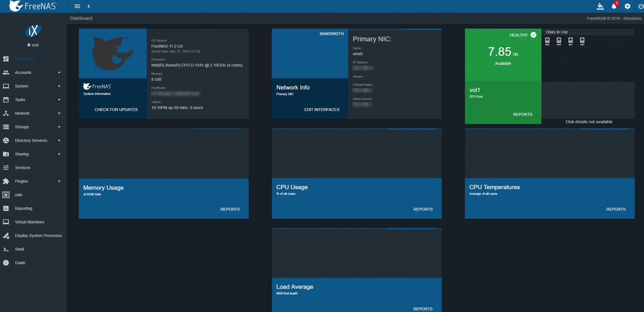This screenshot has height=312, width=644.
Task: Click the Dashboard sidebar icon
Action: click(6, 59)
